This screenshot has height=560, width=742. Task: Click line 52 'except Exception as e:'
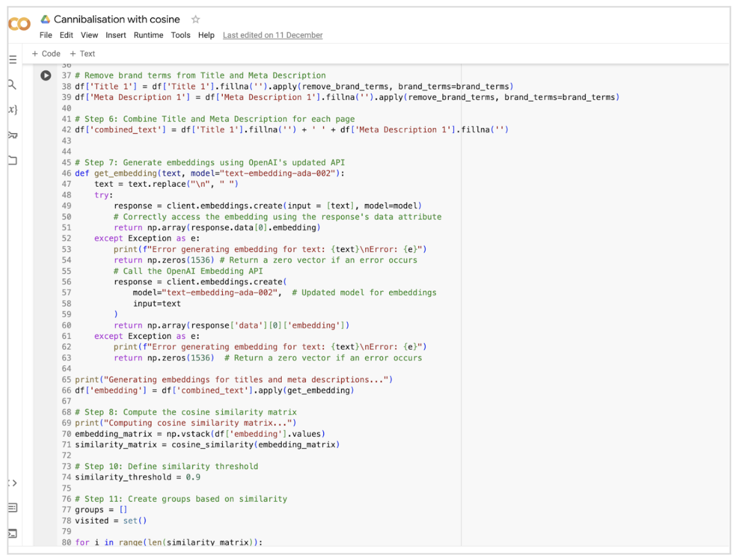(147, 238)
